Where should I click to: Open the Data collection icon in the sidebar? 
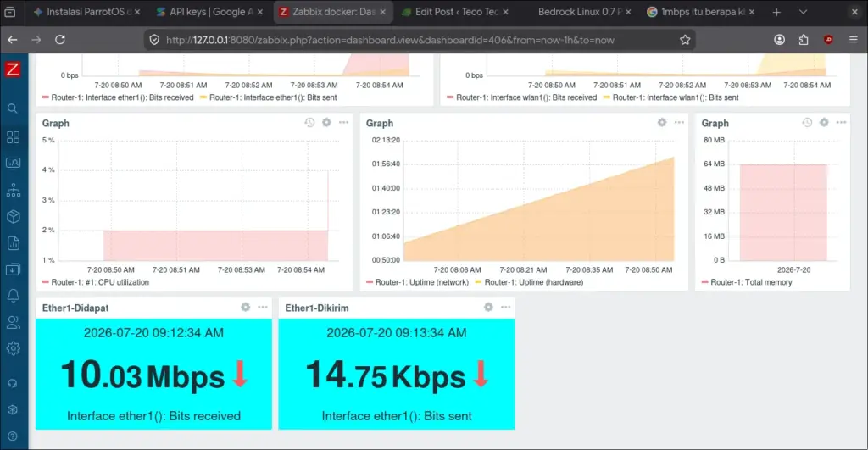tap(14, 269)
